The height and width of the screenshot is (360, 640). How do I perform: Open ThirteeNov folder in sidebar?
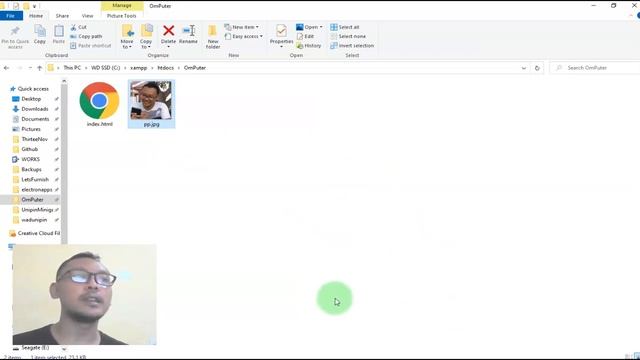pyautogui.click(x=34, y=139)
